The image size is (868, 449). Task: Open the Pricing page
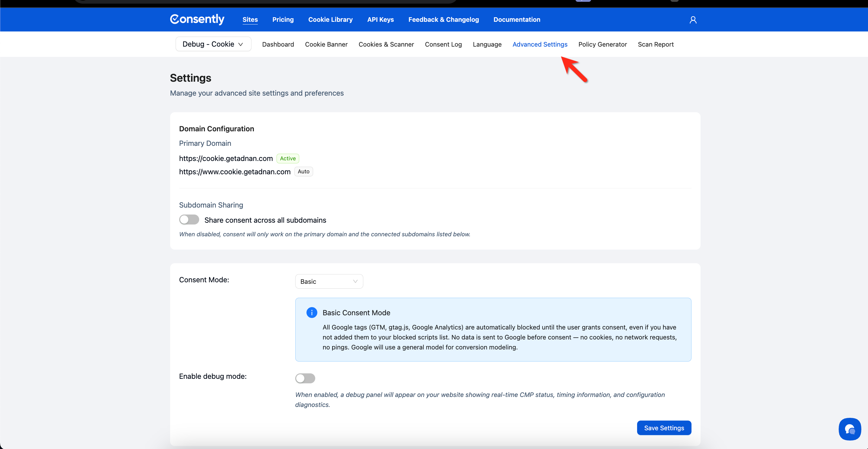click(283, 20)
